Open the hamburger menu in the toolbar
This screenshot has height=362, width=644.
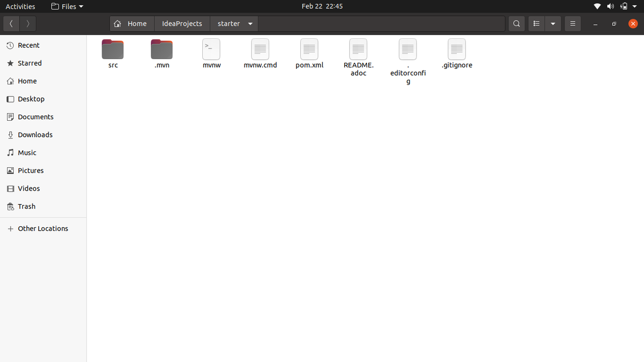(573, 23)
